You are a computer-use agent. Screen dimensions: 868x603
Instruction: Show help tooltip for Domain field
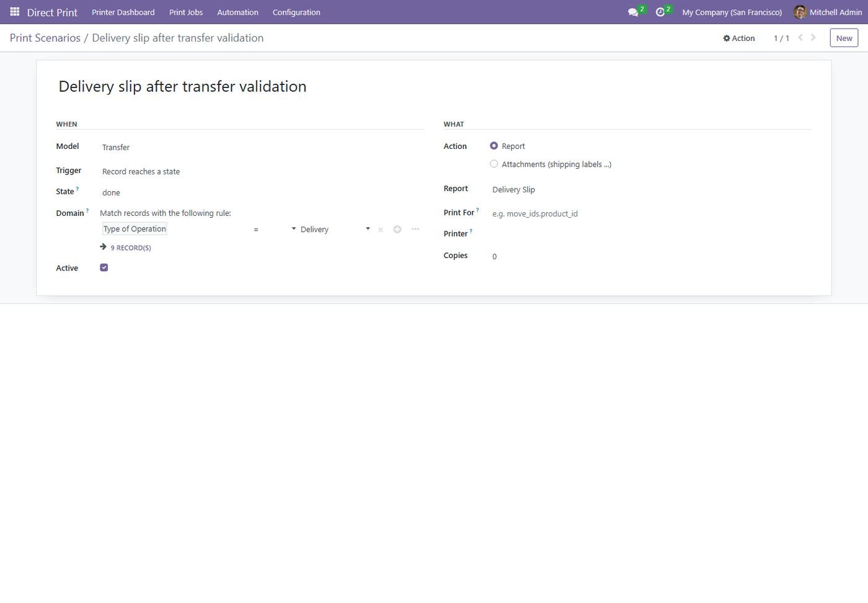[87, 210]
